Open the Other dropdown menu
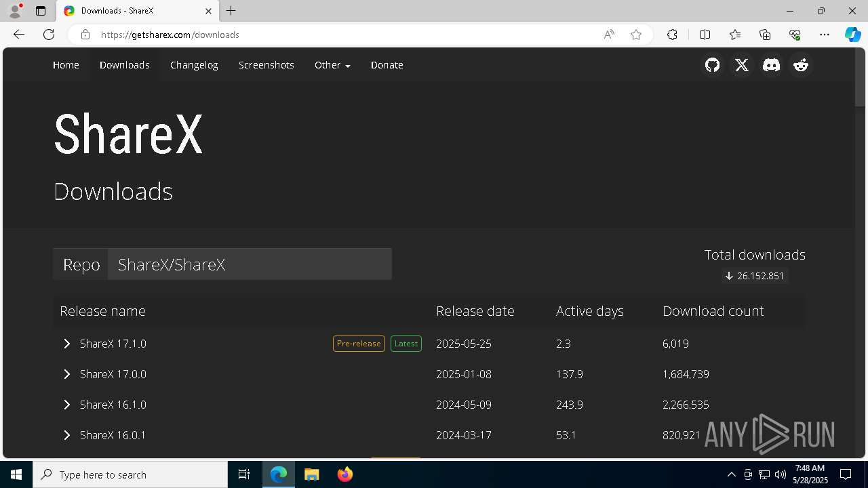This screenshot has height=488, width=868. [332, 65]
